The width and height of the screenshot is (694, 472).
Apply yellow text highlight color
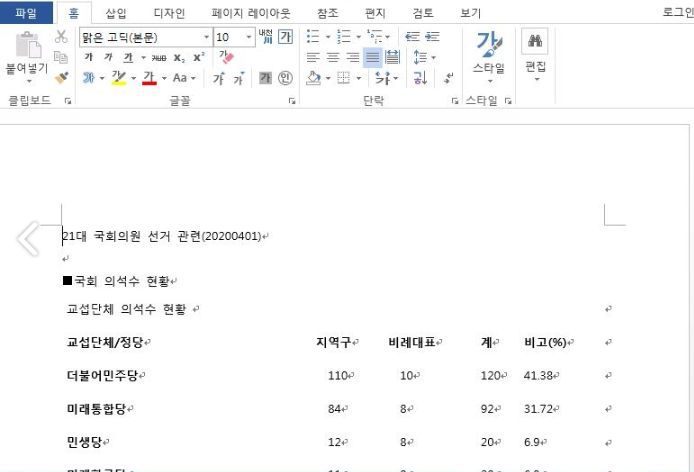(x=119, y=78)
